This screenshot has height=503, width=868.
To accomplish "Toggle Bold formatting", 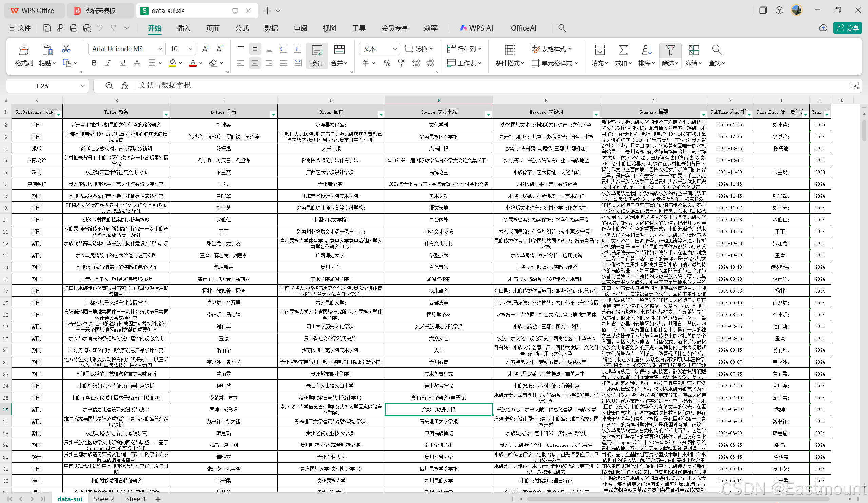I will point(94,63).
